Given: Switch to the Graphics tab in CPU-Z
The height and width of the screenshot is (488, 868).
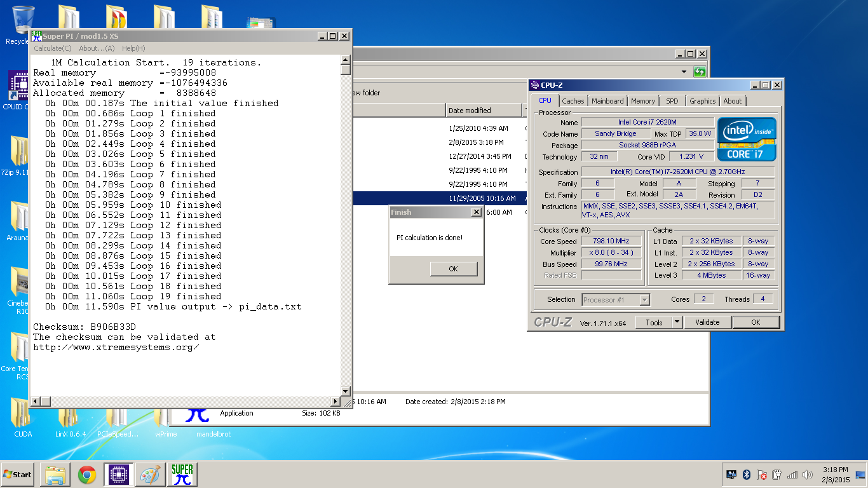Looking at the screenshot, I should (x=702, y=101).
